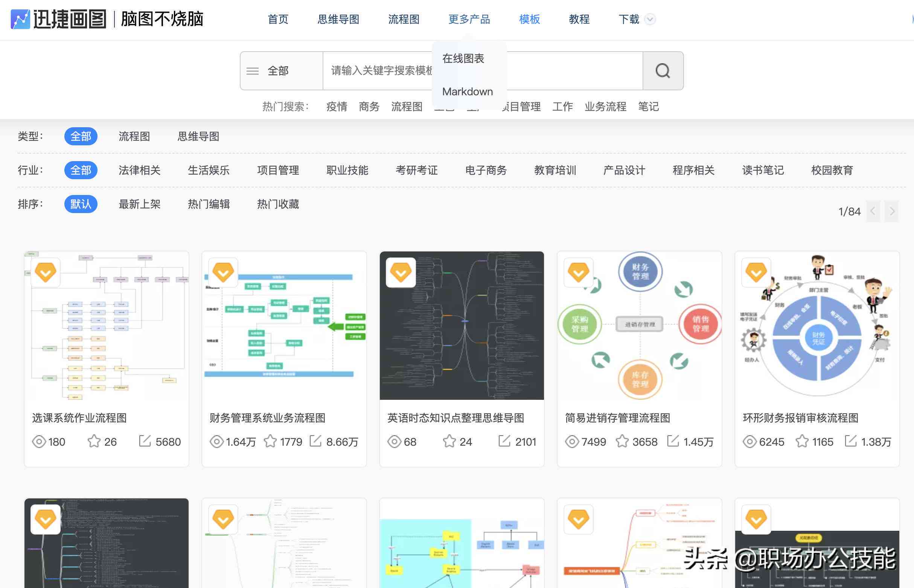Click hot search term 疫情
This screenshot has height=588, width=914.
pos(337,107)
